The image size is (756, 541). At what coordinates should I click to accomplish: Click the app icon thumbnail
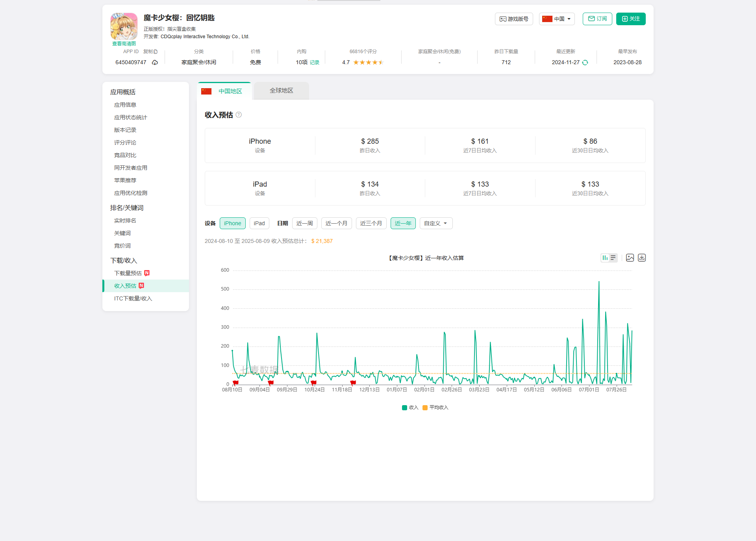tap(124, 26)
